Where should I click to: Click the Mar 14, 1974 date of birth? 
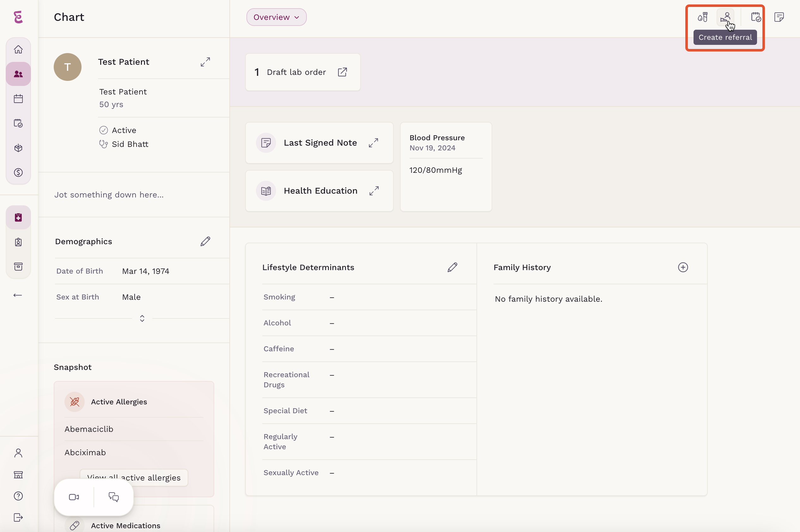tap(146, 271)
